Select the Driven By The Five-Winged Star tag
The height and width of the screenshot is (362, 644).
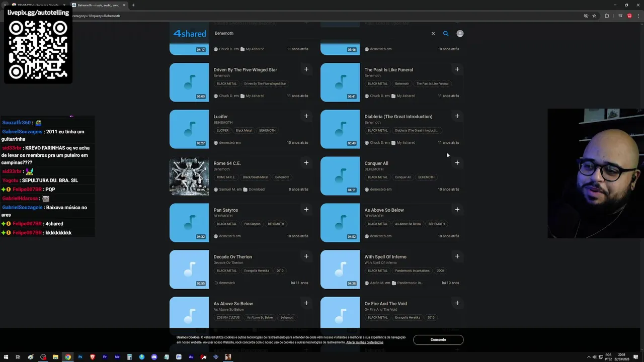[265, 84]
